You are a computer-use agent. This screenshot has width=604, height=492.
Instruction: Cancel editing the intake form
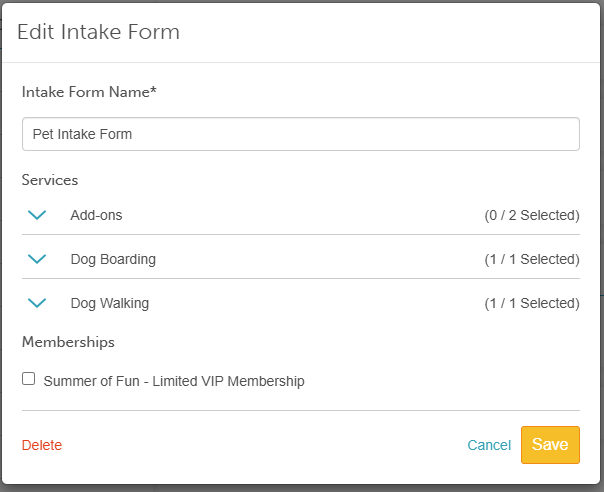[x=489, y=445]
